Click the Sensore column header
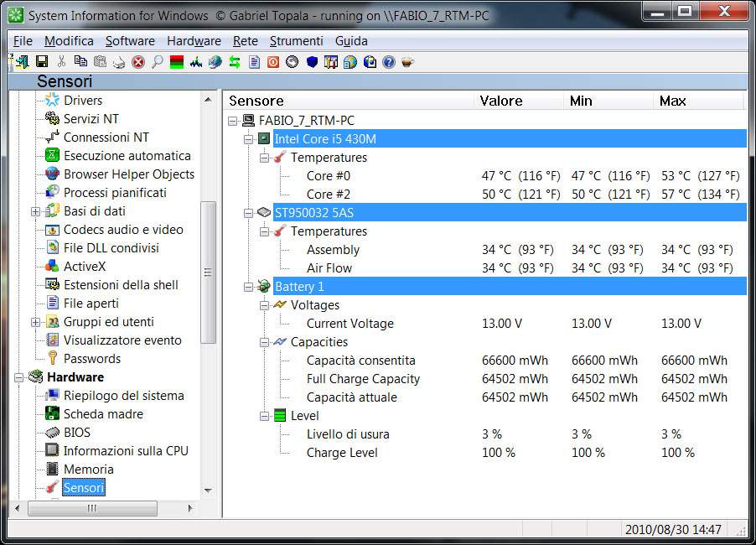This screenshot has height=545, width=756. (x=350, y=101)
